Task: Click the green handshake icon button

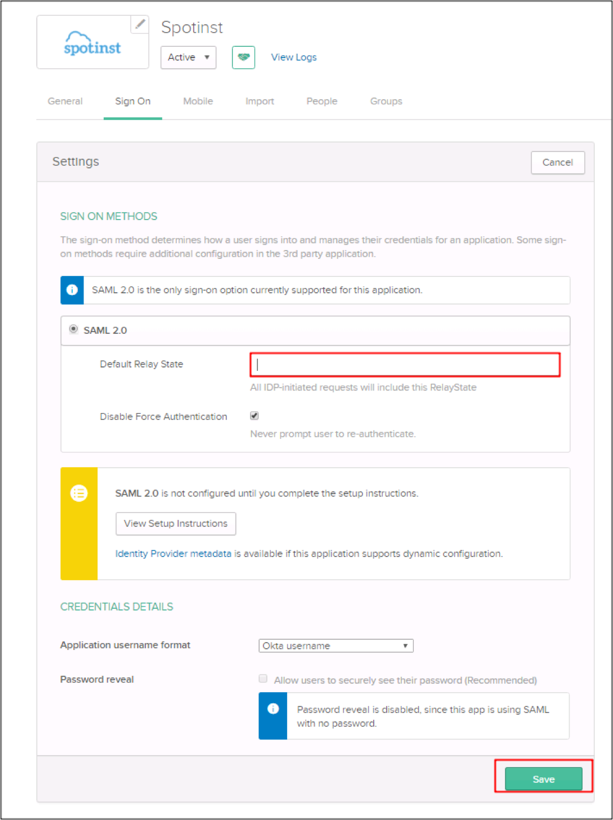Action: pos(243,57)
